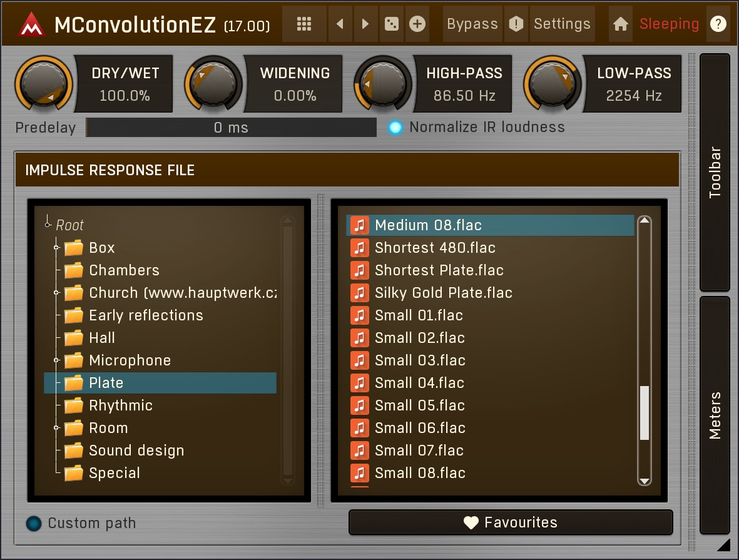The width and height of the screenshot is (739, 560).
Task: Expand the Box folder node
Action: coord(56,248)
